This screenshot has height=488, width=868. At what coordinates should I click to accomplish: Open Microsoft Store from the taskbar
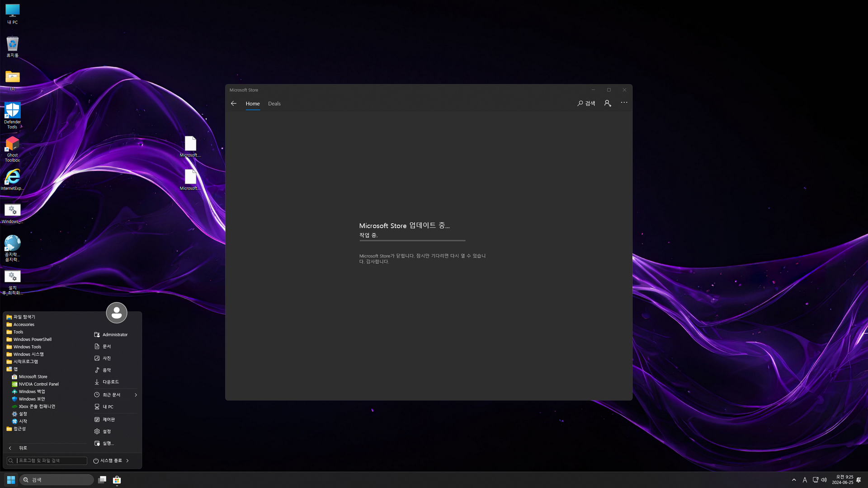pyautogui.click(x=117, y=479)
